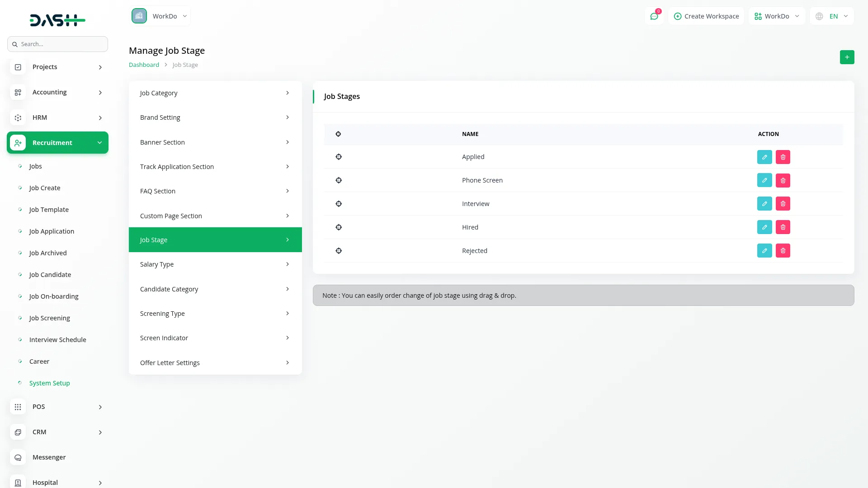Click green plus create button
Image resolution: width=868 pixels, height=488 pixels.
(x=847, y=57)
